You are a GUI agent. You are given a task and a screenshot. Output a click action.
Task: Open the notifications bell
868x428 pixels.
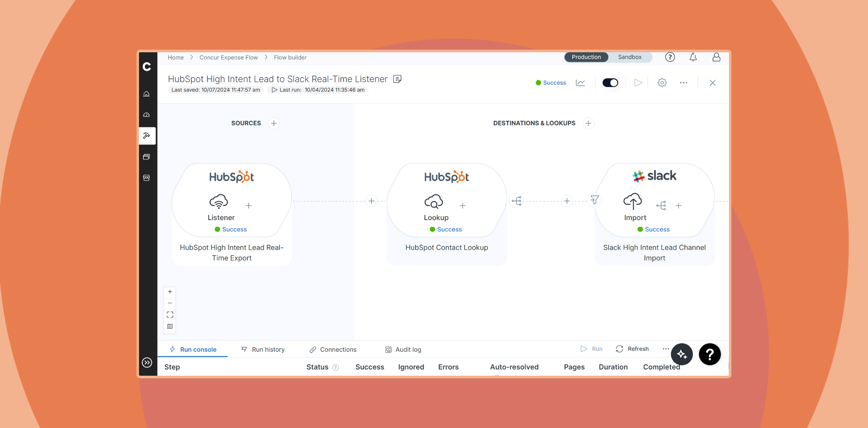pos(693,57)
